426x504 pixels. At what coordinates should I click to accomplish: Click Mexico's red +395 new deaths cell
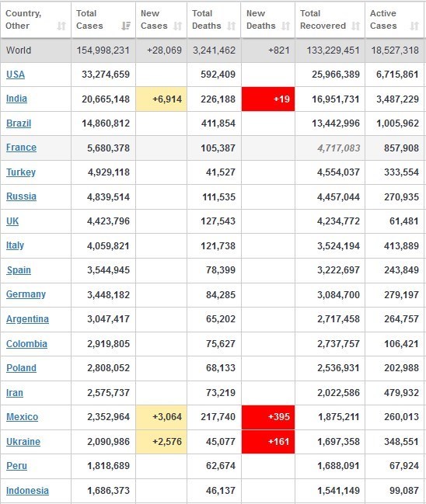point(268,417)
